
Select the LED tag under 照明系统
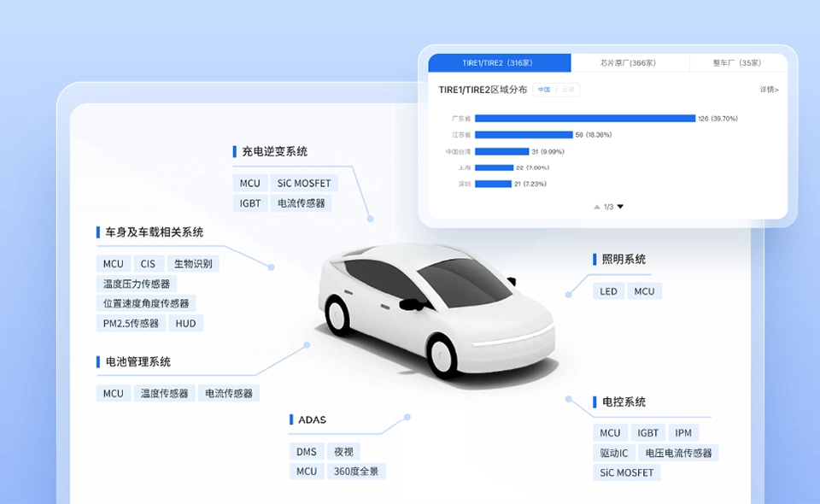[x=608, y=291]
